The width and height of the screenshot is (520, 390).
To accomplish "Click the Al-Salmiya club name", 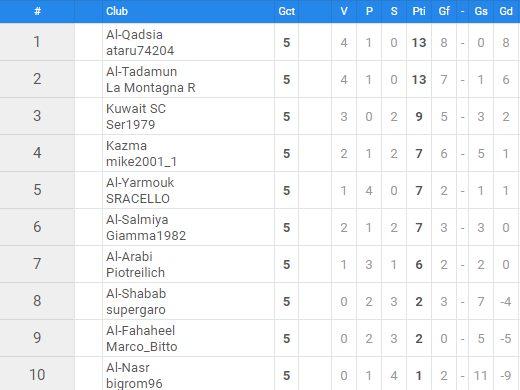I will point(137,220).
